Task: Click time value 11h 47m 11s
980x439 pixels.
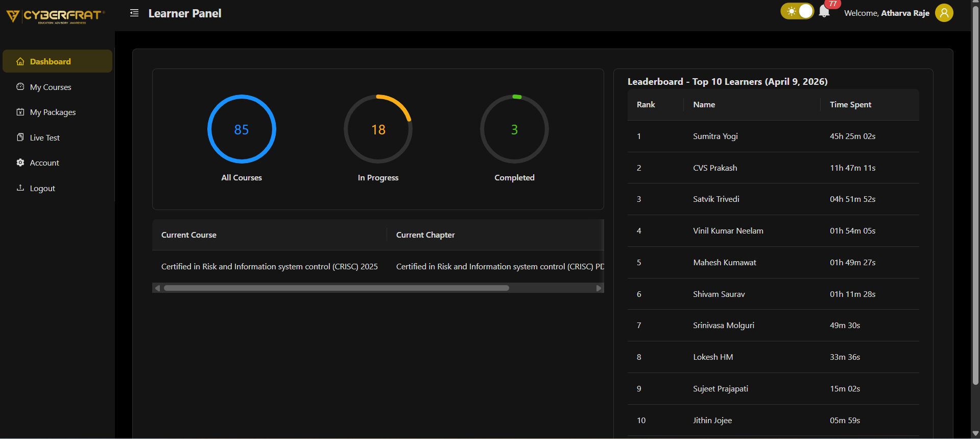Action: 852,168
